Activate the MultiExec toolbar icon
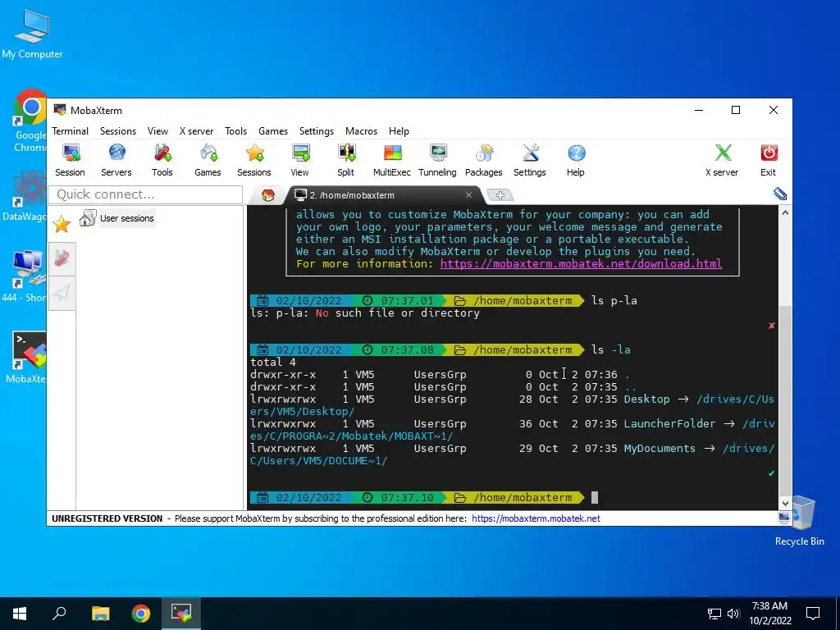Image resolution: width=840 pixels, height=630 pixels. tap(392, 160)
